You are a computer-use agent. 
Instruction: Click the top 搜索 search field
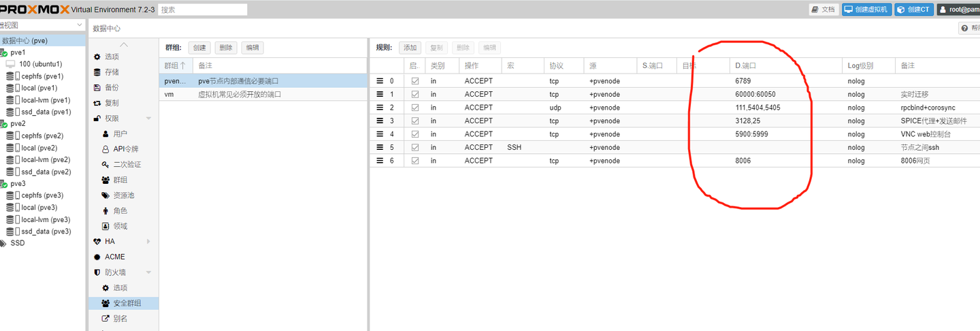coord(203,10)
